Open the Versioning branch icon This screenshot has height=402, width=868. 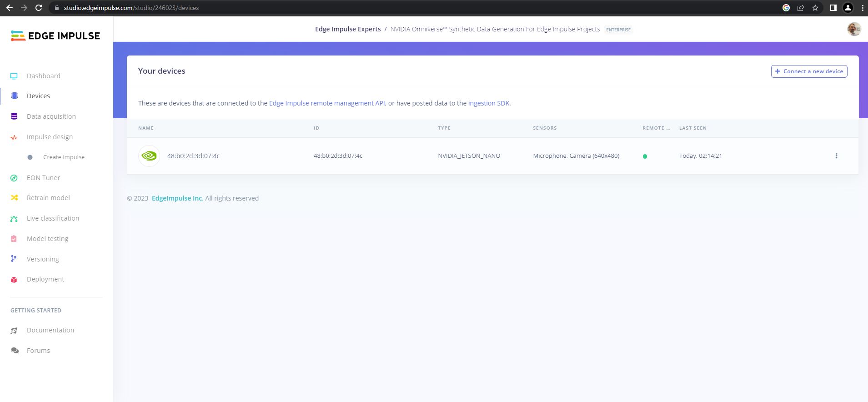pos(14,259)
